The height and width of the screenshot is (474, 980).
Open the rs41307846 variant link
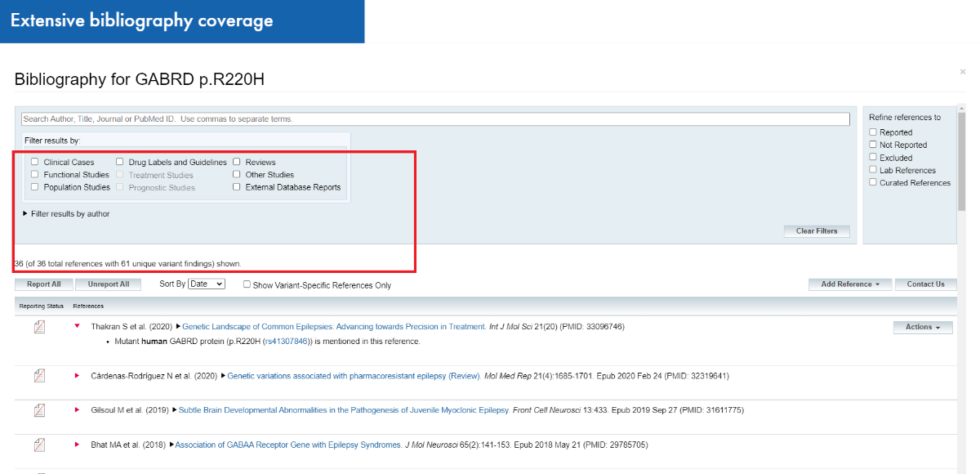pyautogui.click(x=286, y=342)
